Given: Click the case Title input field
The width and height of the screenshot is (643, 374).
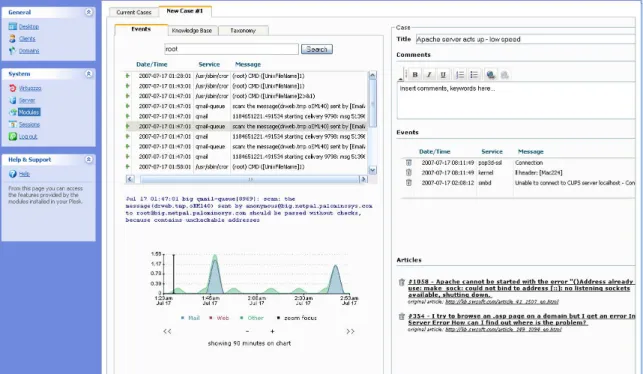Looking at the screenshot, I should click(x=526, y=39).
